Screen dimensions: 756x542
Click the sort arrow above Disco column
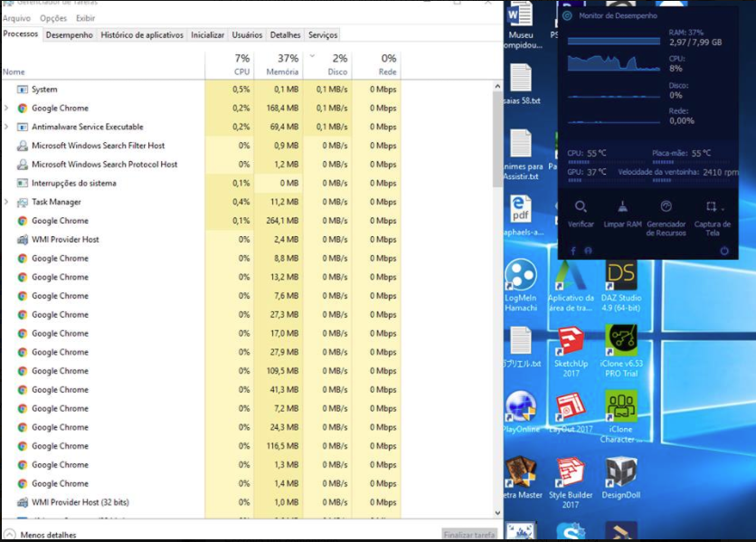(x=312, y=56)
